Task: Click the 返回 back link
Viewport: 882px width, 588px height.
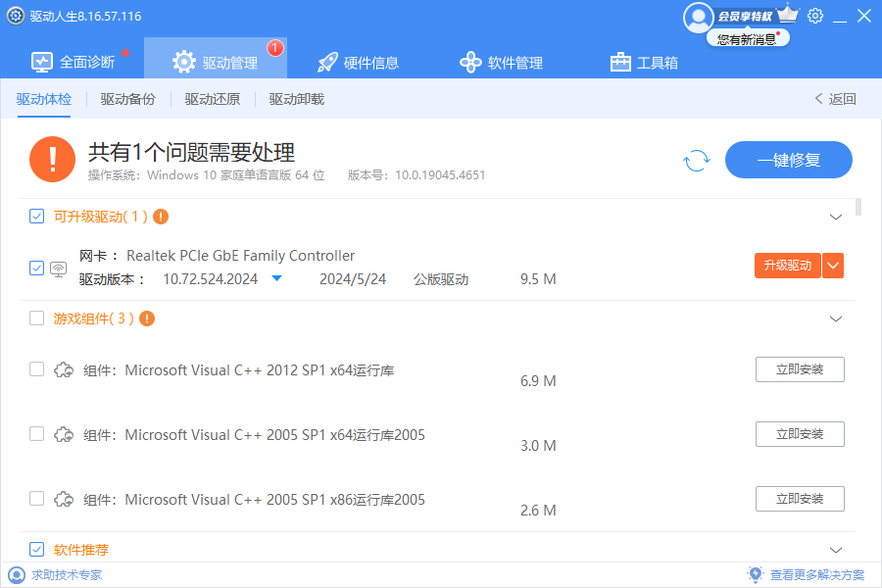Action: pyautogui.click(x=835, y=99)
